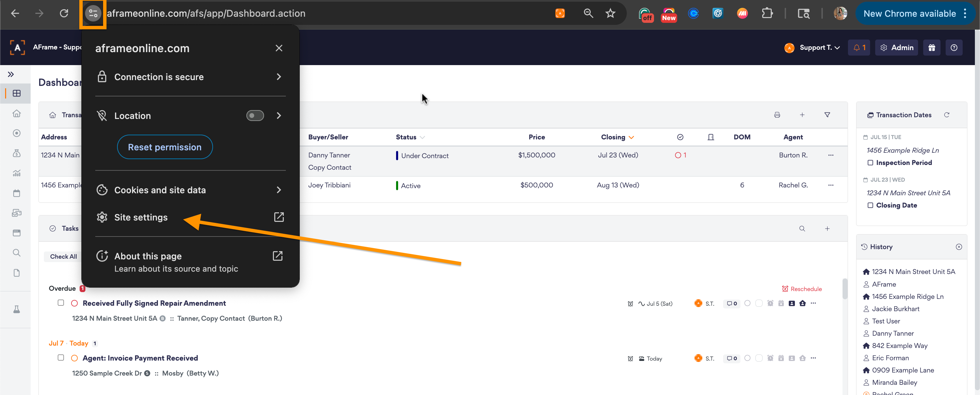Click the help question mark icon
The height and width of the screenshot is (395, 980).
tap(954, 48)
